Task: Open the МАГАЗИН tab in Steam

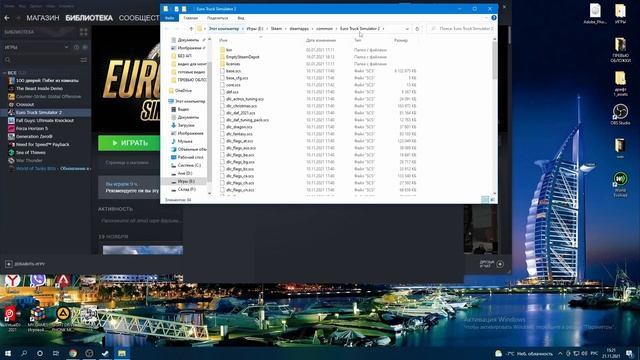Action: (x=43, y=18)
